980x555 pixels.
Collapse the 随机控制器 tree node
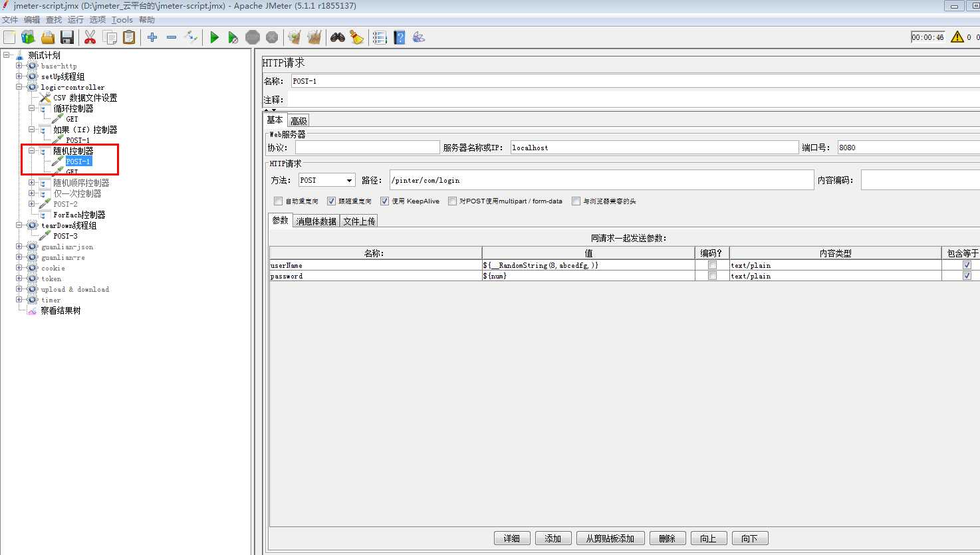pos(31,151)
